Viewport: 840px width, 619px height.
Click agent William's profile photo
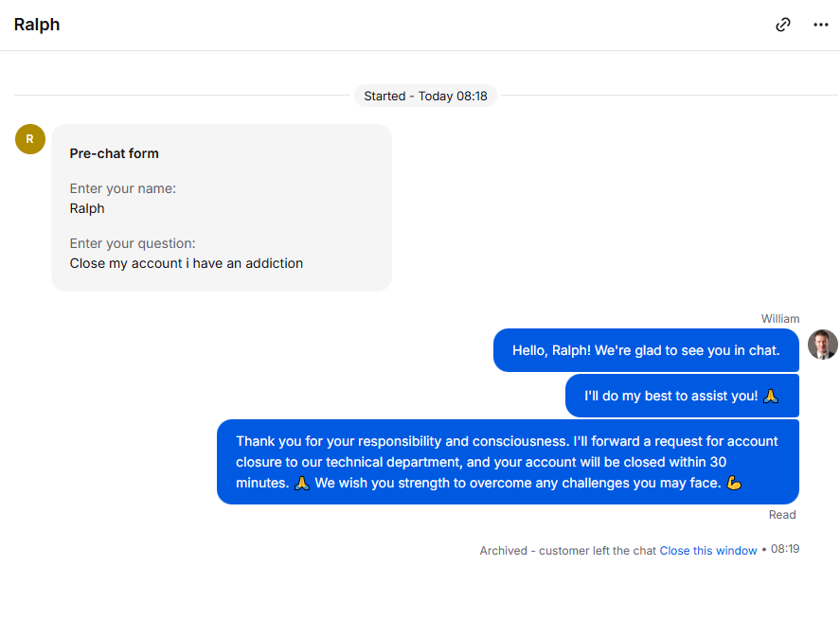pos(822,345)
